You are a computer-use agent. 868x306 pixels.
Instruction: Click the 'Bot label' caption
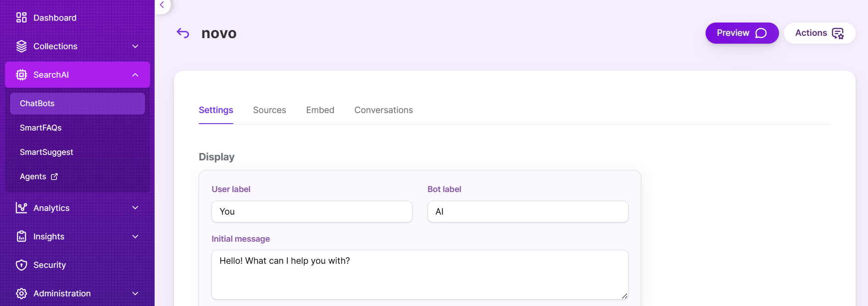444,189
